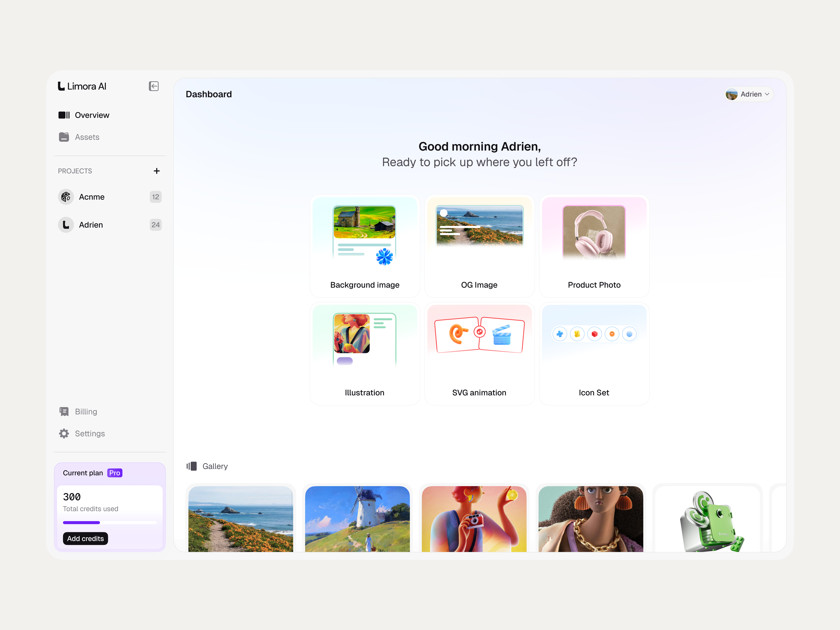Viewport: 840px width, 630px height.
Task: Click the Gallery section icon
Action: coord(191,466)
